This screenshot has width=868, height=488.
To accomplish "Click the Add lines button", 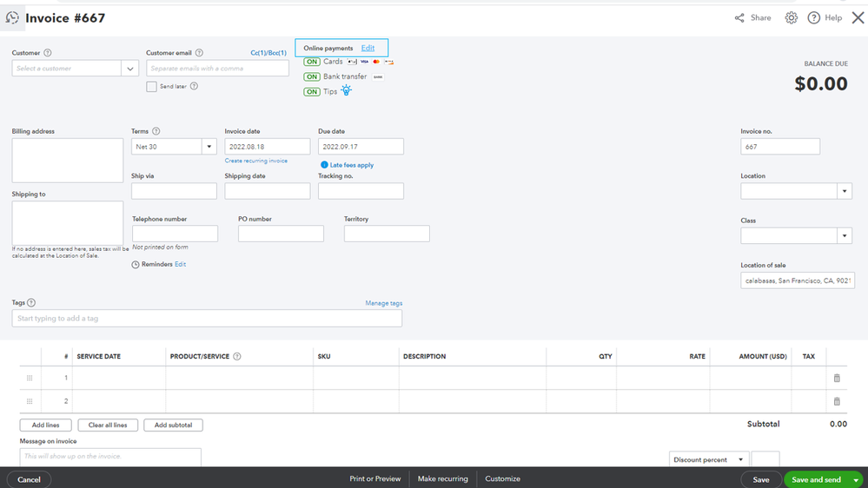I will [x=45, y=425].
